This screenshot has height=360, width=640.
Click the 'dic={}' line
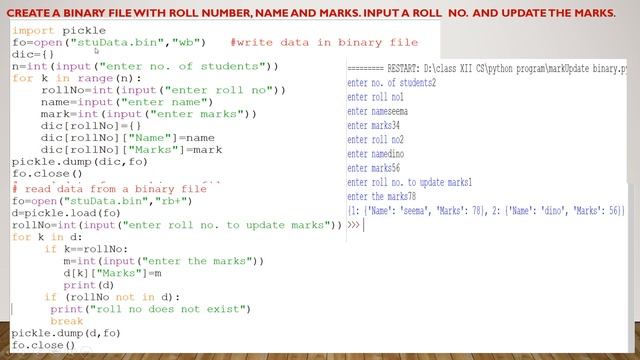(x=33, y=54)
